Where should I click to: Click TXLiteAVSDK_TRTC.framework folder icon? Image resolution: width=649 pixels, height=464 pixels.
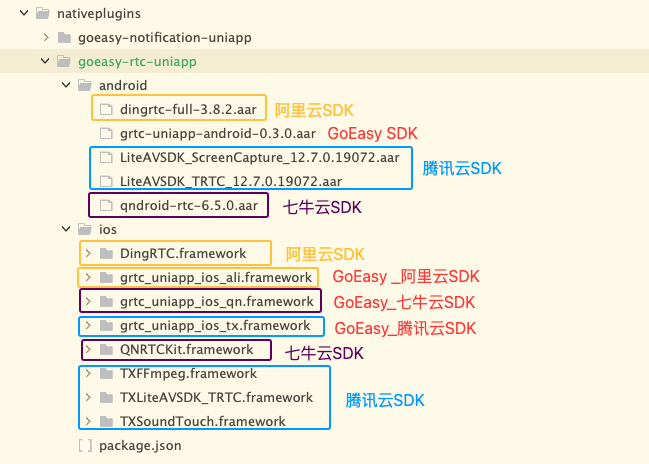[x=106, y=397]
